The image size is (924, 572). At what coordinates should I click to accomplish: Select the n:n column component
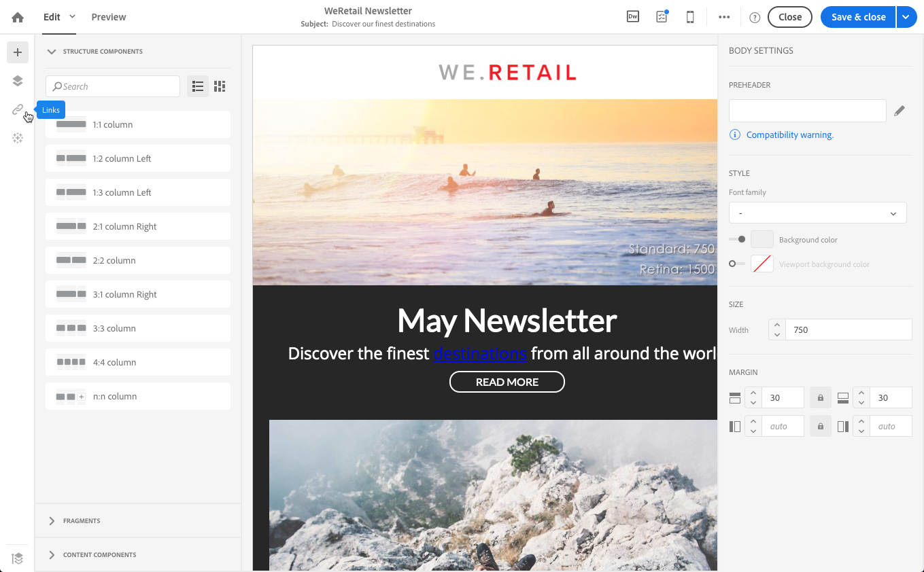pos(138,396)
